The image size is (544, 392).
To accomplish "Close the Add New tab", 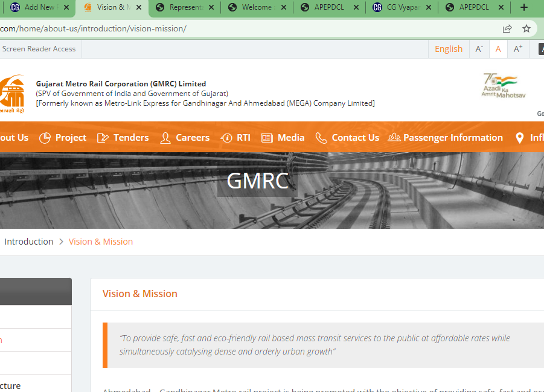I will click(66, 7).
